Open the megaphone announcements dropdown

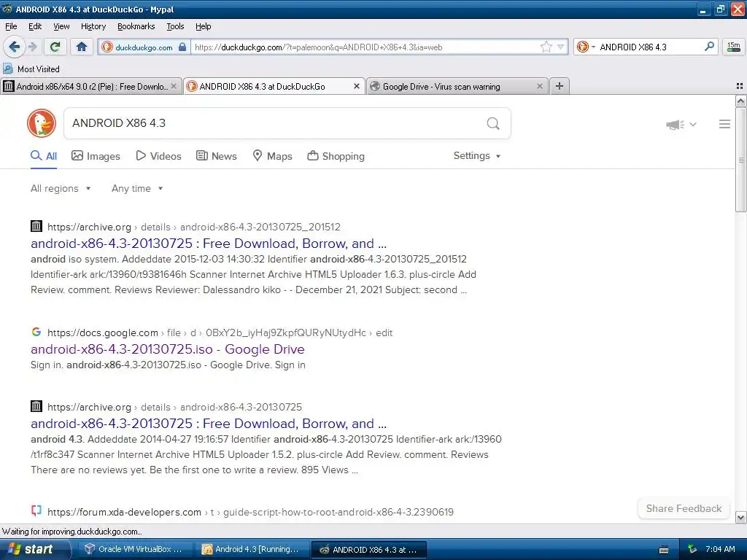click(681, 124)
